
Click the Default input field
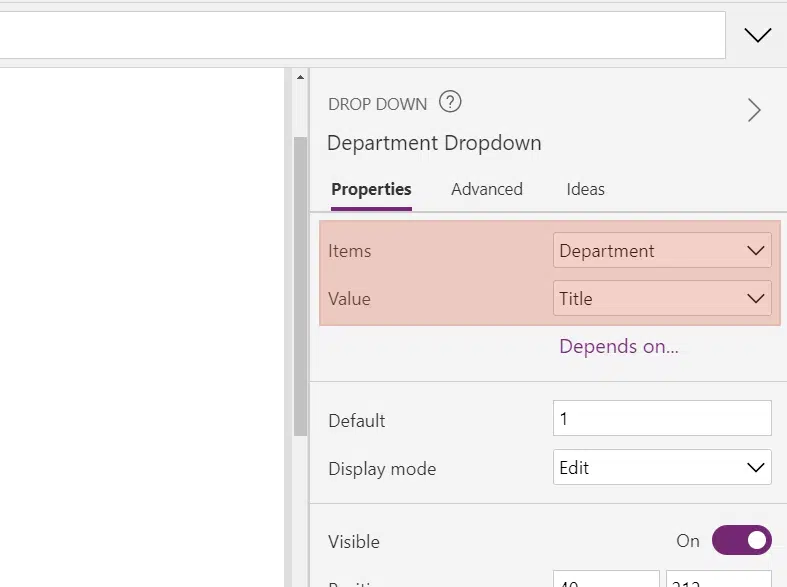coord(662,418)
